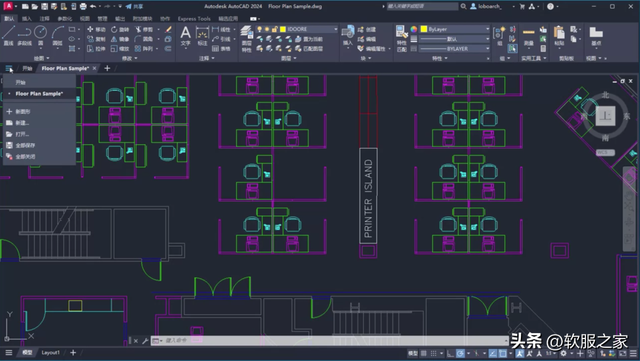Select the Polyline (多段线) tool

[x=24, y=35]
